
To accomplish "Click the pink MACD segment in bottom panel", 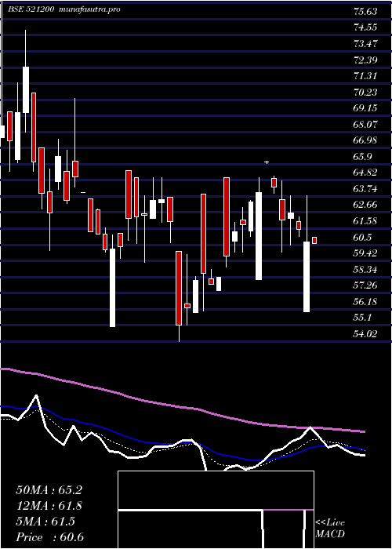I will click(288, 510).
